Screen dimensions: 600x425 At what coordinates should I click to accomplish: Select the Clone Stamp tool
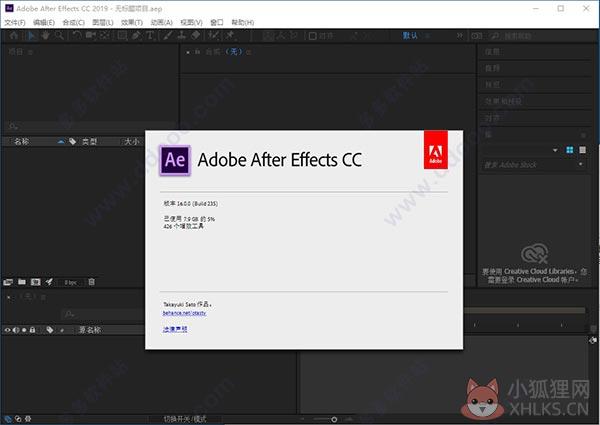pos(181,36)
